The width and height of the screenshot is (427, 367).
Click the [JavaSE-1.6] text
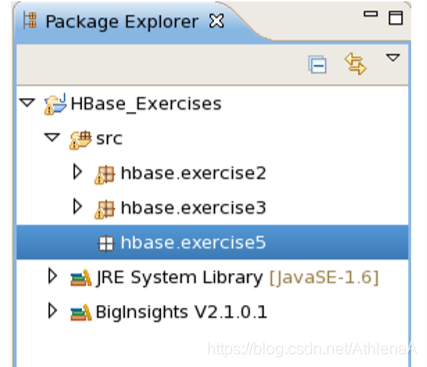tap(324, 278)
